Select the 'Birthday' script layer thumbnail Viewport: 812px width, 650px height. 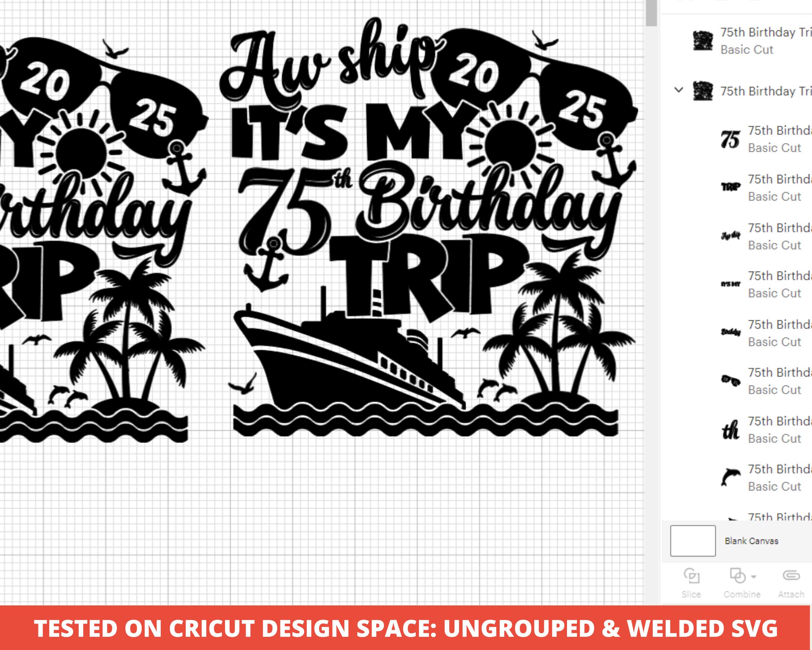[x=731, y=332]
